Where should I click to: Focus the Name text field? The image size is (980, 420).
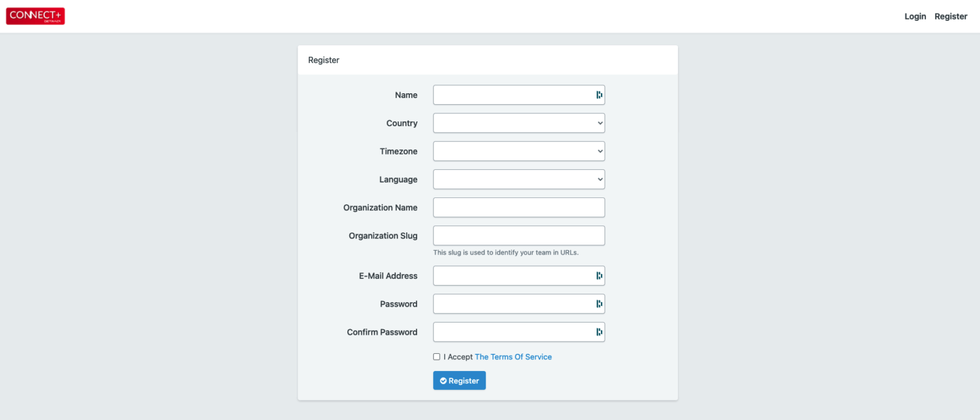pyautogui.click(x=513, y=95)
